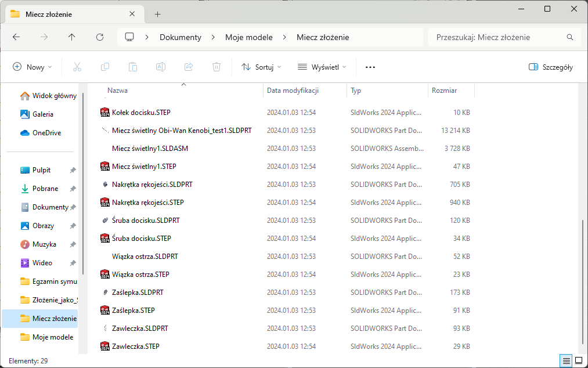Go up one folder level
The image size is (588, 368).
pos(72,37)
